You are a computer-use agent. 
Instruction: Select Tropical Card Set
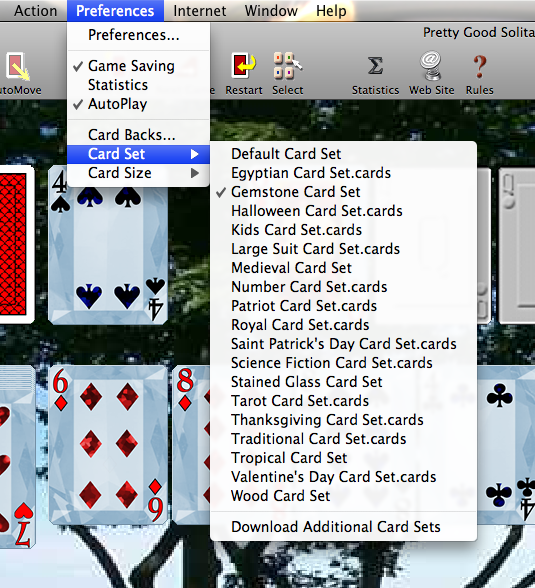(343, 458)
